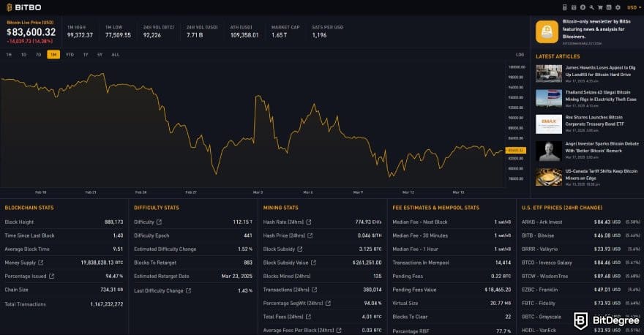Click the BTCO - Invesco Galaxy row
This screenshot has width=644, height=335.
pyautogui.click(x=581, y=263)
